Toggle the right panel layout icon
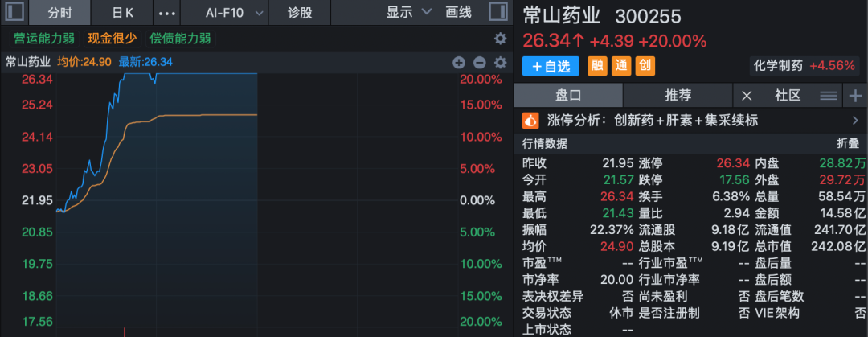 click(498, 11)
